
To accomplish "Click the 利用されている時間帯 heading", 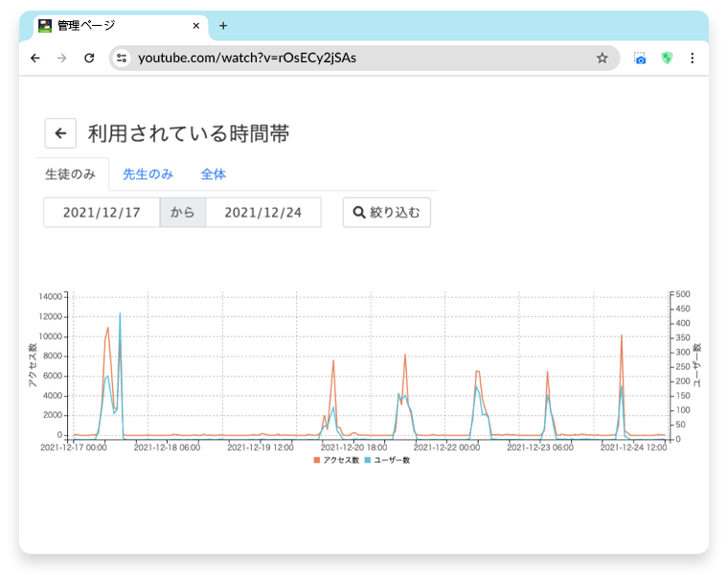I will point(189,134).
